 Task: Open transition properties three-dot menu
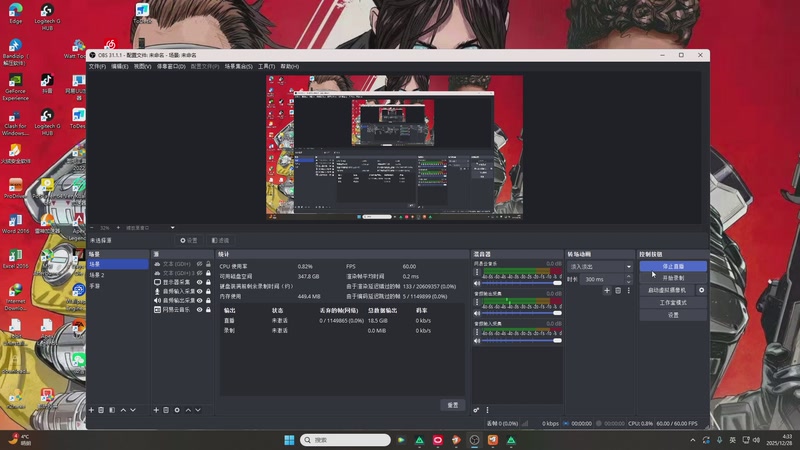pos(629,290)
